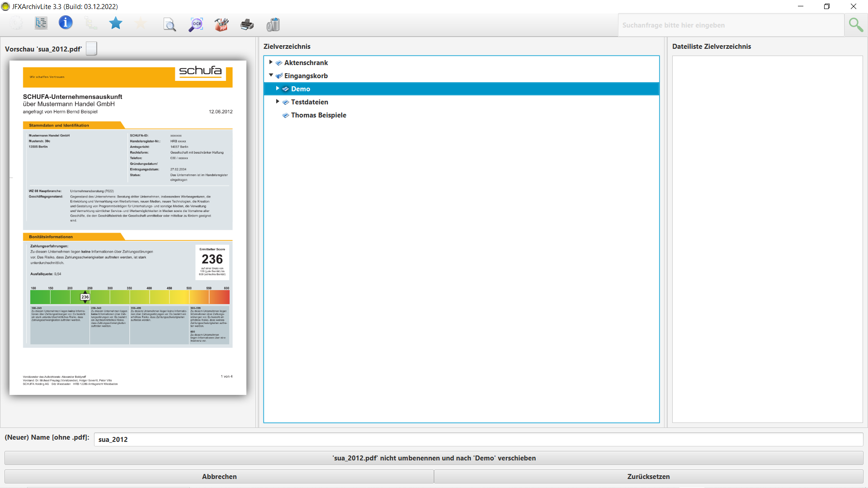The width and height of the screenshot is (868, 488).
Task: Select Thomas Beispiele folder
Action: (x=318, y=115)
